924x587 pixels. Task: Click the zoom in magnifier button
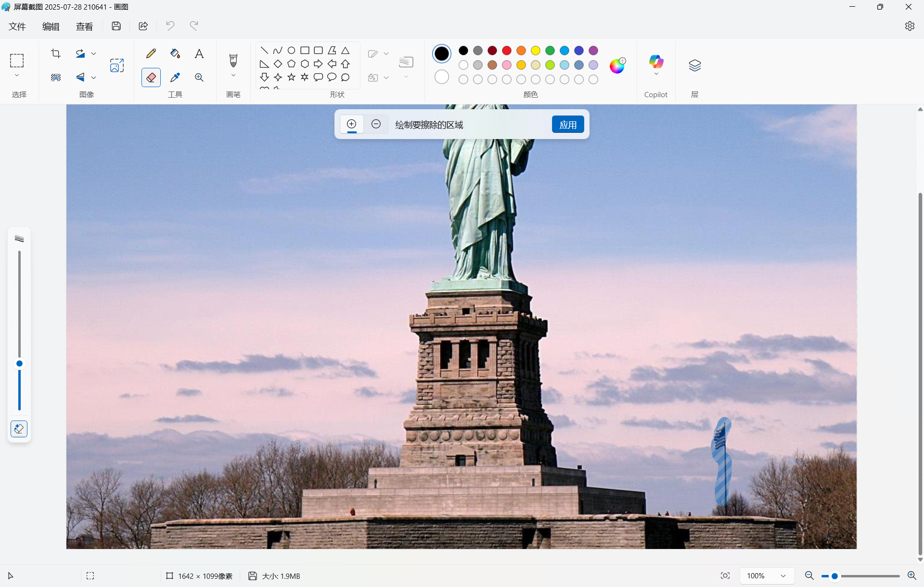click(x=911, y=576)
